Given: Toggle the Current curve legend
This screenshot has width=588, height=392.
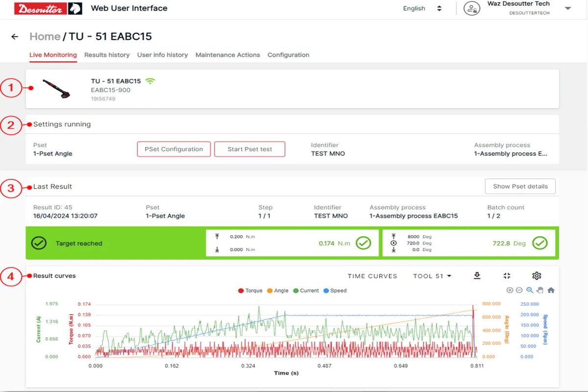Looking at the screenshot, I should point(306,291).
